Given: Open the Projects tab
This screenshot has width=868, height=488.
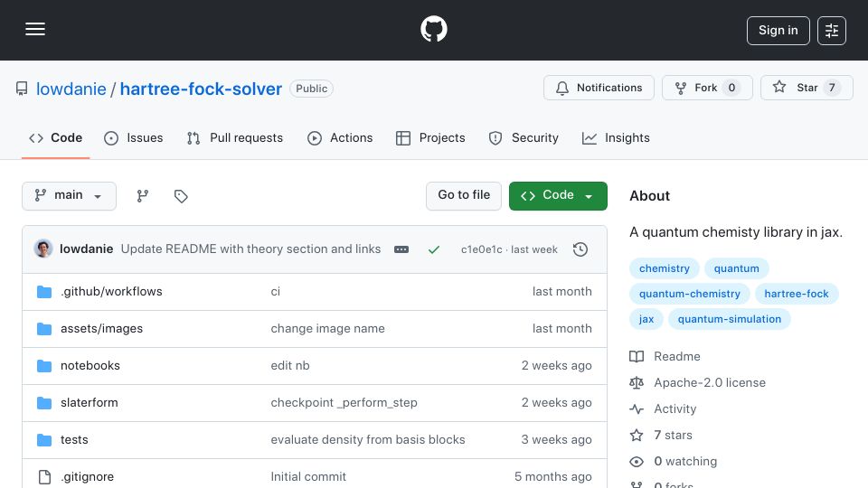Looking at the screenshot, I should (x=430, y=137).
